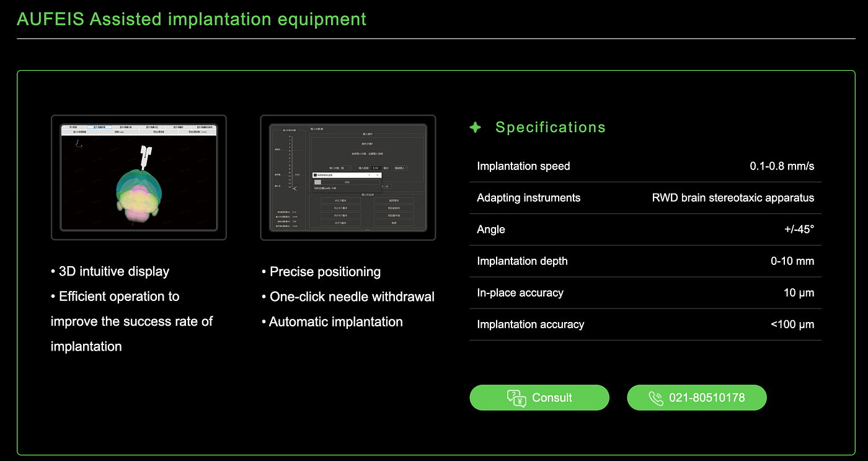Image resolution: width=868 pixels, height=461 pixels.
Task: Select the Implantation speed label
Action: pyautogui.click(x=523, y=166)
